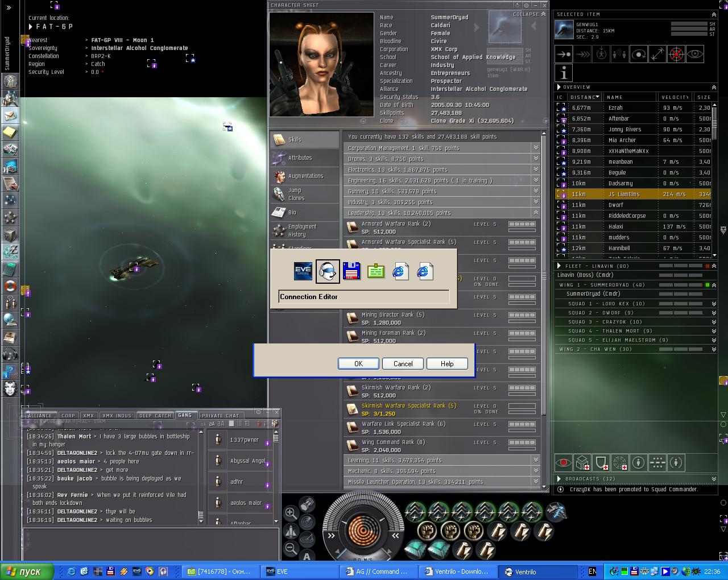Open AG // Command taskbar window
Screen dimensions: 728x580
378,571
